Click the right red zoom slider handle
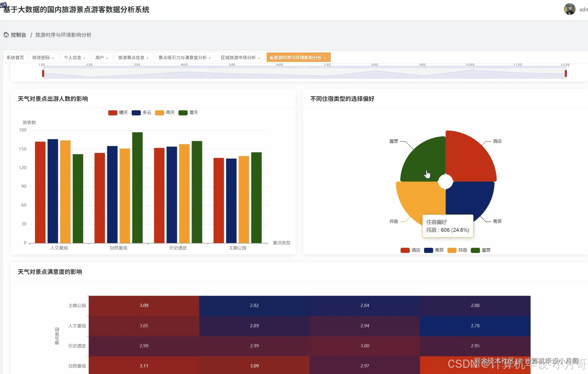The image size is (588, 374). [x=566, y=74]
